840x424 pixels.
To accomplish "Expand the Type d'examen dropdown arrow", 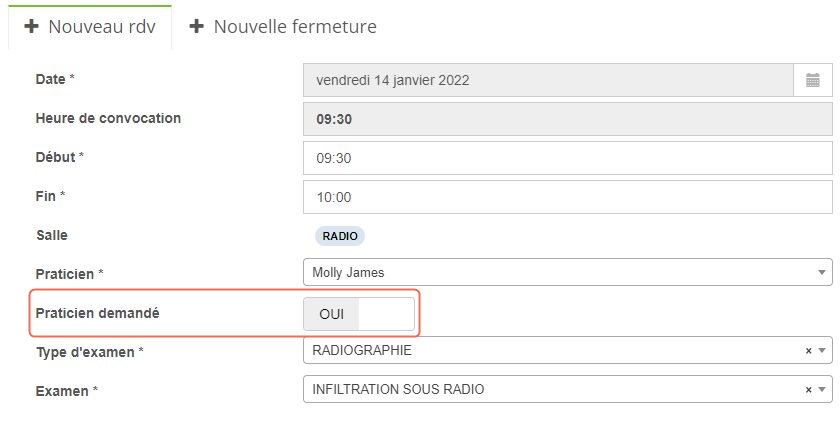I will tap(822, 351).
